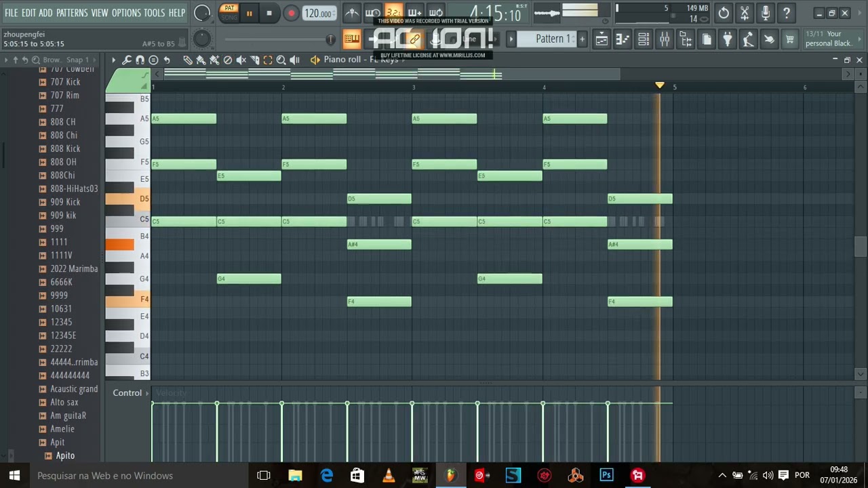Select the Draw pencil tool in piano roll
The width and height of the screenshot is (868, 488).
[x=188, y=60]
